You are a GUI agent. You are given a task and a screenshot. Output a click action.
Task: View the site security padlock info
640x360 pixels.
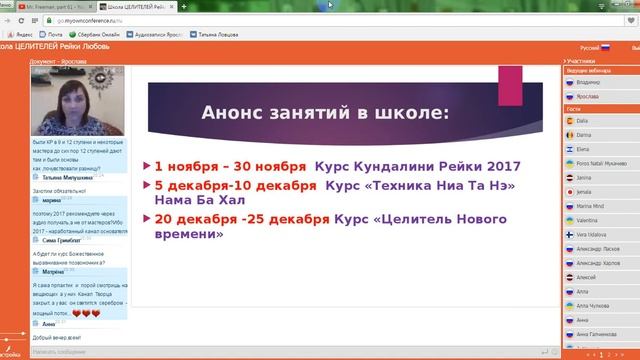[49, 20]
